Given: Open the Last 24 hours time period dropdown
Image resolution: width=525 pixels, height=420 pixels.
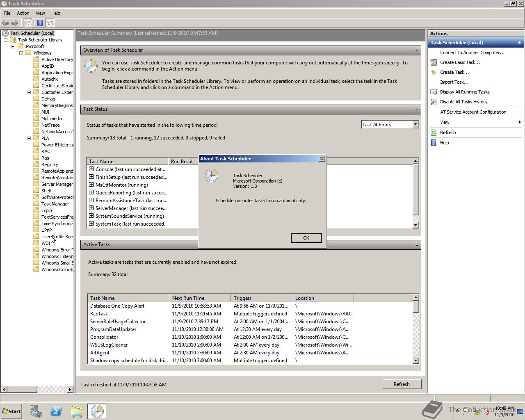Looking at the screenshot, I should (x=415, y=125).
